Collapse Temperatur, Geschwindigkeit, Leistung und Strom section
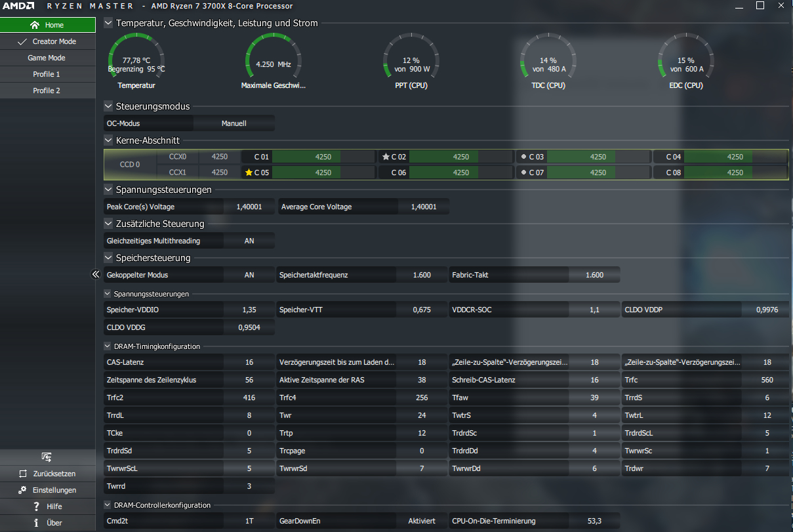 tap(108, 23)
